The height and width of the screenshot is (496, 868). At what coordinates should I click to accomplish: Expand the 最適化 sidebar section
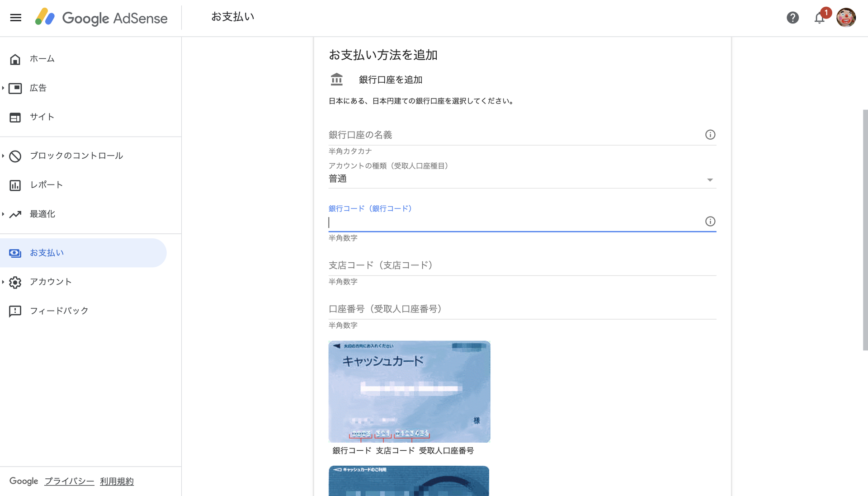(3, 214)
